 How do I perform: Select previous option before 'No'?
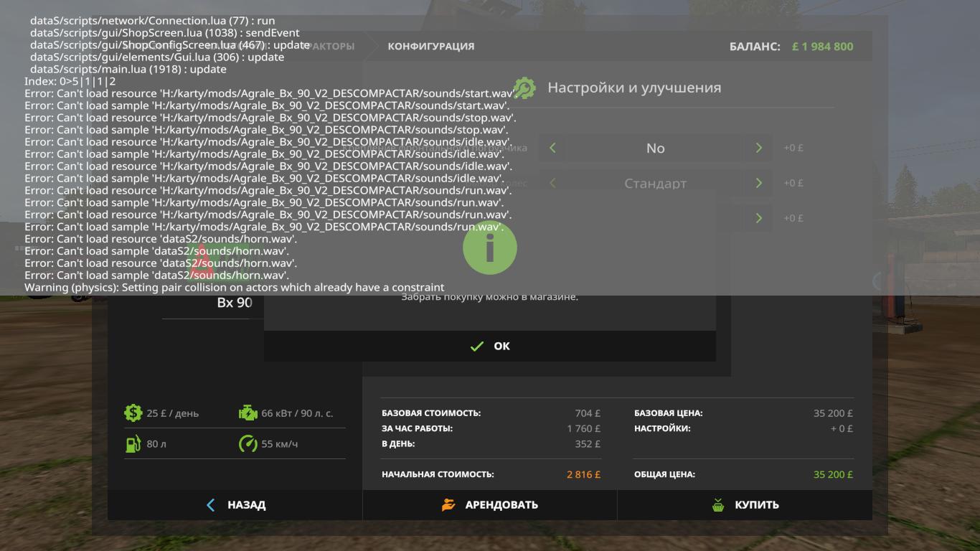point(552,148)
